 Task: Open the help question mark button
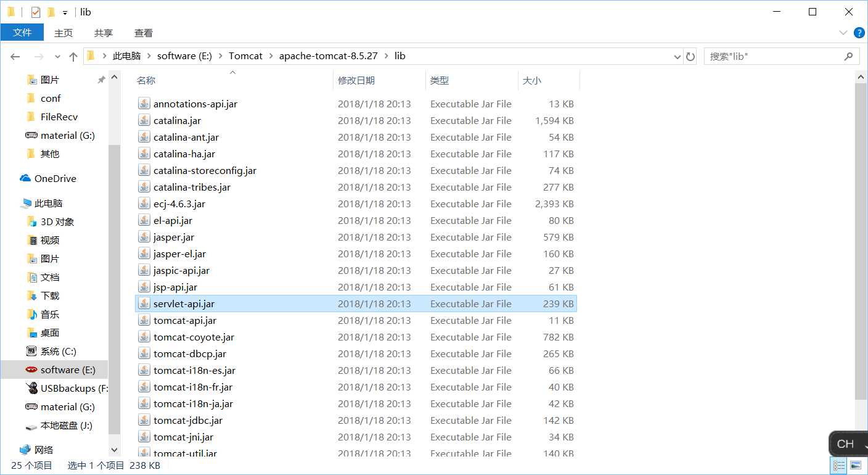pyautogui.click(x=858, y=33)
